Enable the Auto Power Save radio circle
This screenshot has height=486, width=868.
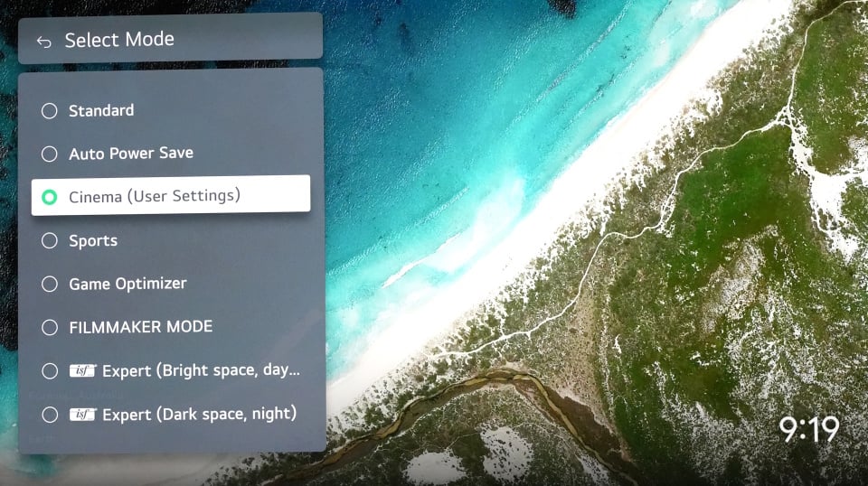click(x=50, y=154)
